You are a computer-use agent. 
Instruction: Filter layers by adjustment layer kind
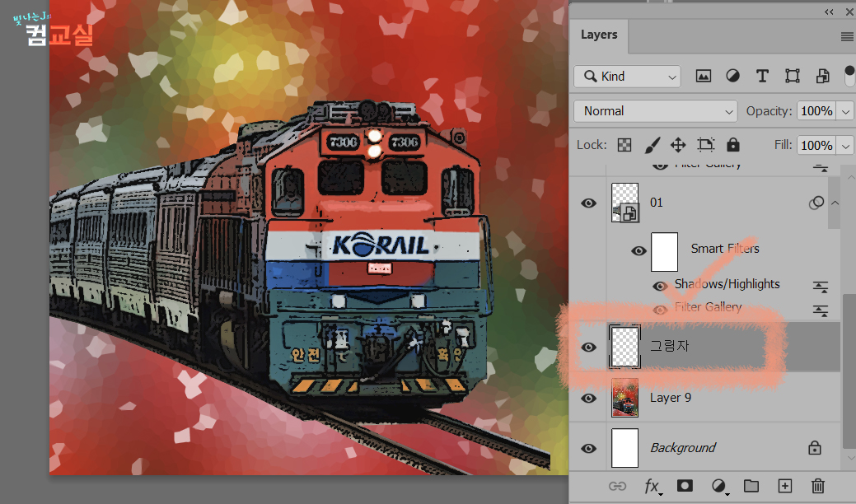pyautogui.click(x=732, y=77)
